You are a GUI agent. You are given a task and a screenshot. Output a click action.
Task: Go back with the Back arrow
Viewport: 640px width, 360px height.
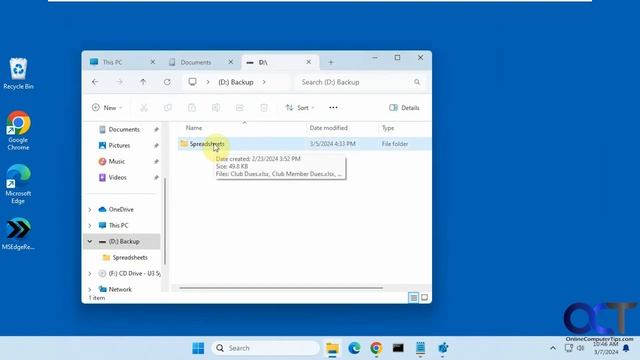tap(95, 82)
